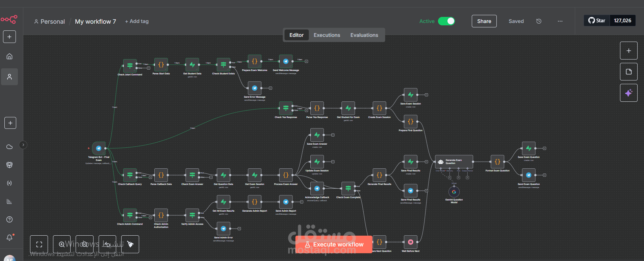The image size is (644, 261).
Task: Click the zoom out magnifier button
Action: [x=84, y=244]
